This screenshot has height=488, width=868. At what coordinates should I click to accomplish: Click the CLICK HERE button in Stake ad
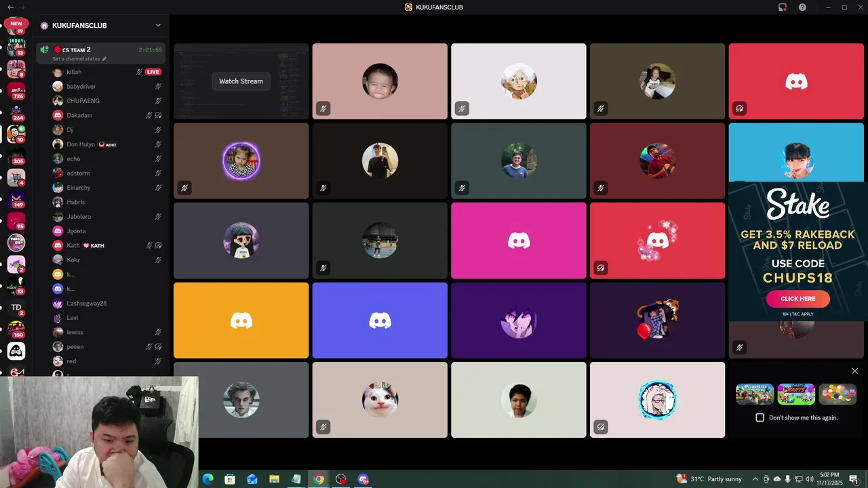798,299
